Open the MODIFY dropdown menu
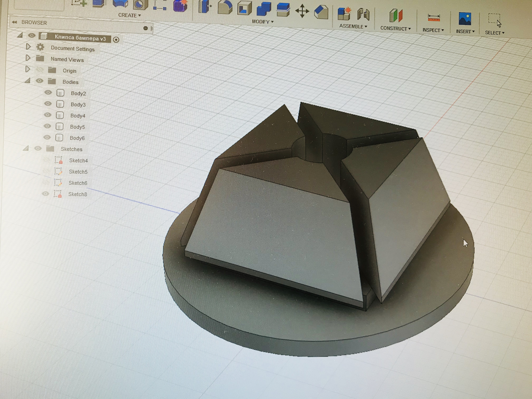The width and height of the screenshot is (532, 399). (263, 22)
